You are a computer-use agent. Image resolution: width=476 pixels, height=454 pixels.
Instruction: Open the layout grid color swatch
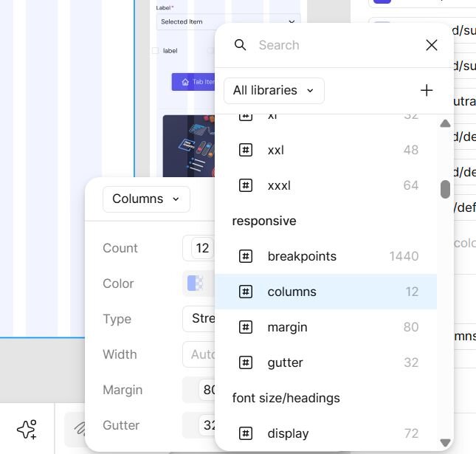coord(195,283)
